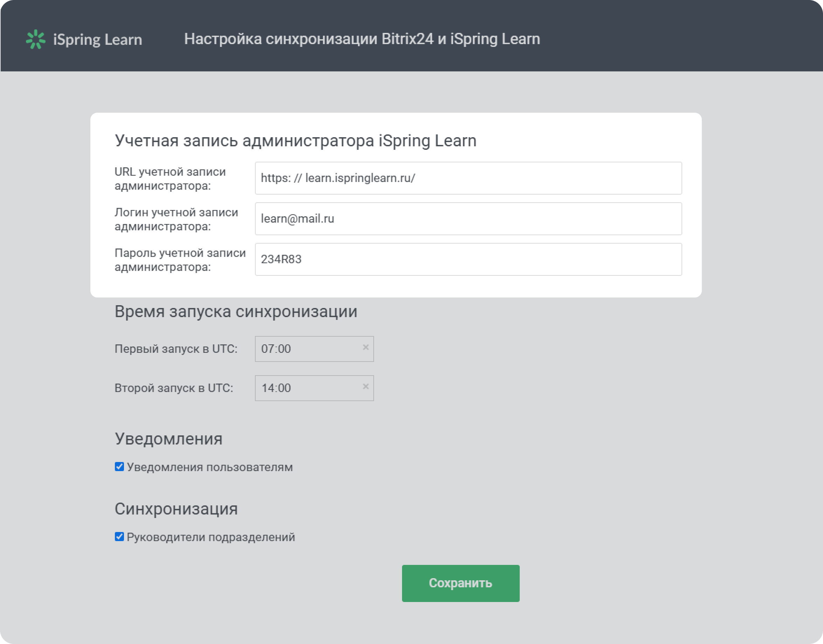Click the header title Настройка синхронизации Bitrix24
The width and height of the screenshot is (823, 644).
click(362, 39)
